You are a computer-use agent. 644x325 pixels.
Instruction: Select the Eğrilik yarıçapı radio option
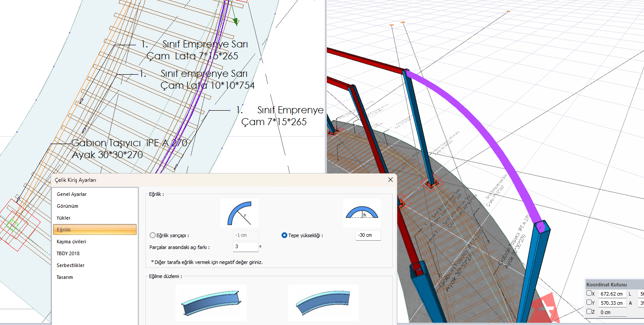tap(152, 235)
